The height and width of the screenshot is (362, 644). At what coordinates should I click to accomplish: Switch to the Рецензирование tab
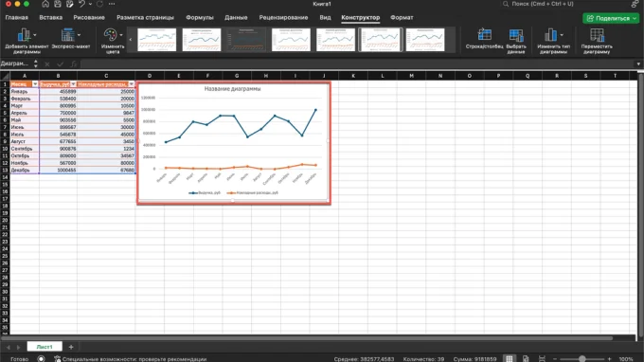[283, 18]
